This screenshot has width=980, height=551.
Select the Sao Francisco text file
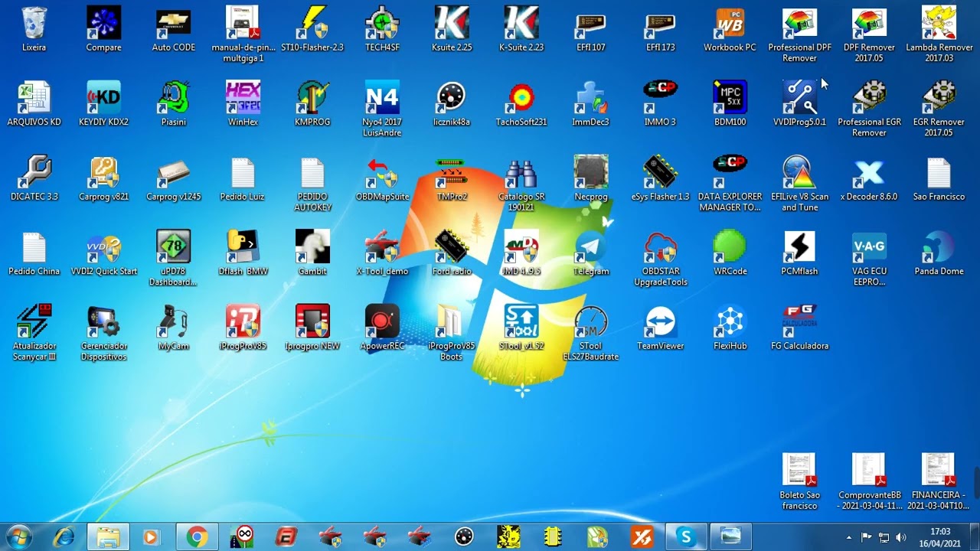point(939,172)
